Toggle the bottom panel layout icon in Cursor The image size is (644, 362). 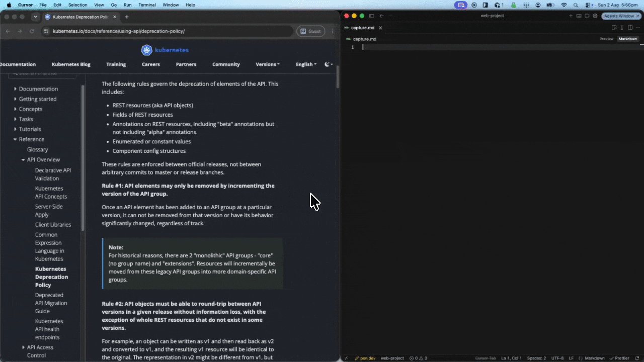point(579,16)
